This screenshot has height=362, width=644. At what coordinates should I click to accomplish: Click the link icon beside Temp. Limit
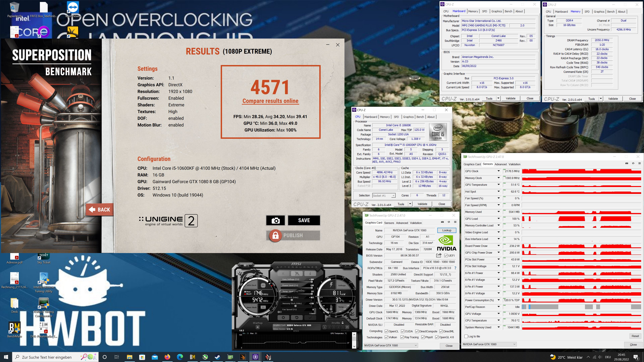(x=280, y=291)
